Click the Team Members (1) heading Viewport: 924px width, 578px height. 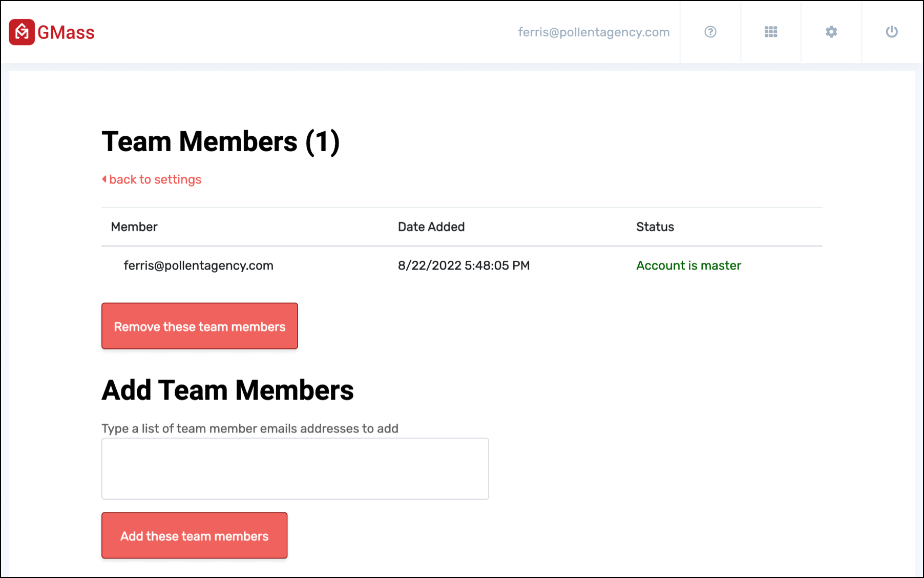pyautogui.click(x=221, y=141)
